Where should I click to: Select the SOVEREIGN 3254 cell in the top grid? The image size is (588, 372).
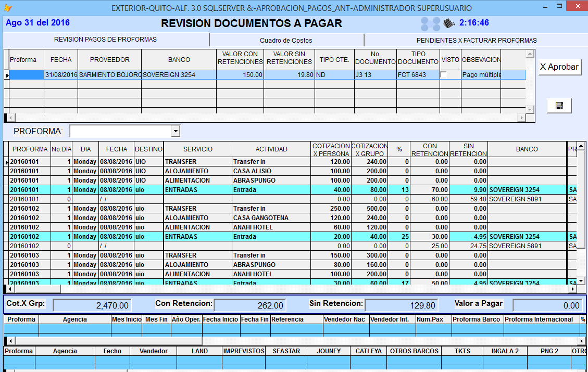(x=179, y=75)
